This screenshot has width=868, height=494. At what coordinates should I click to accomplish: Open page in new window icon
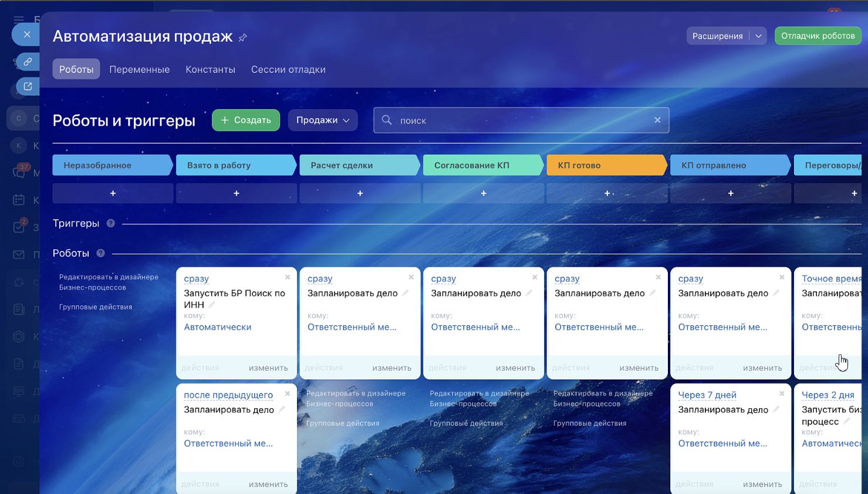[28, 86]
